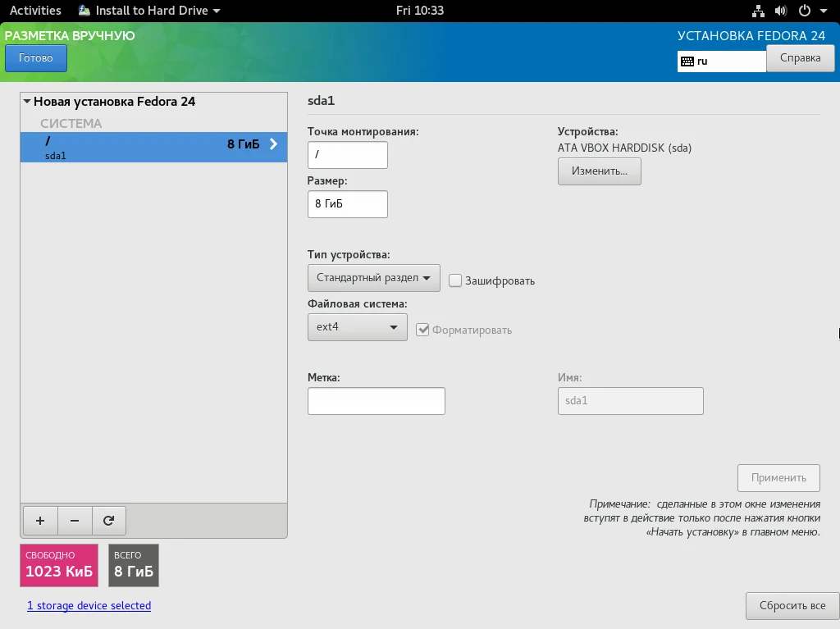The image size is (840, 629).
Task: Enable the Зашифровать checkbox
Action: (x=454, y=280)
